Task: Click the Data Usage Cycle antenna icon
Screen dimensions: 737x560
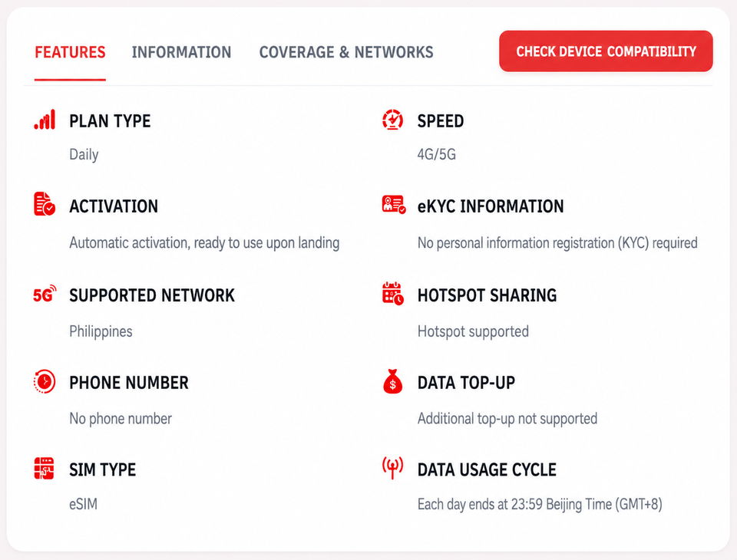Action: pos(392,468)
